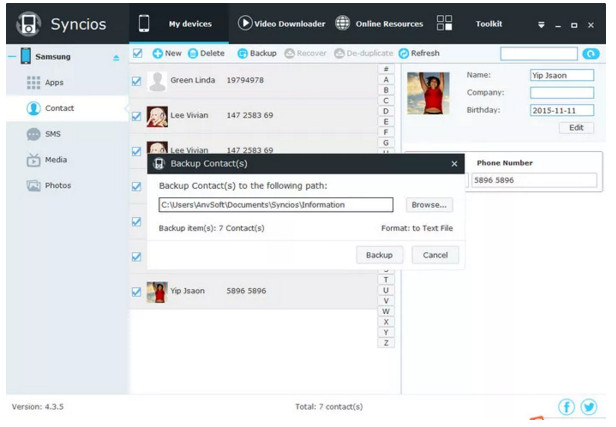Click the Toolkit grid icon
The width and height of the screenshot is (616, 427).
pos(444,23)
